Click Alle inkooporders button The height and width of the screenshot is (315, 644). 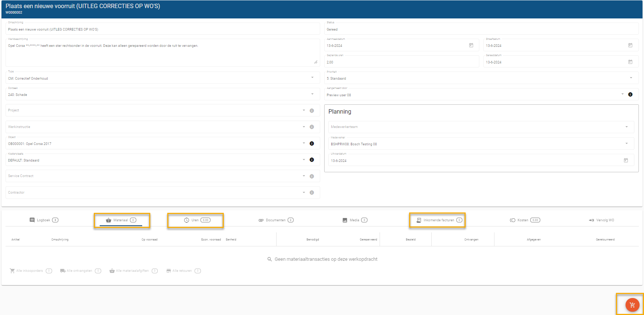30,271
